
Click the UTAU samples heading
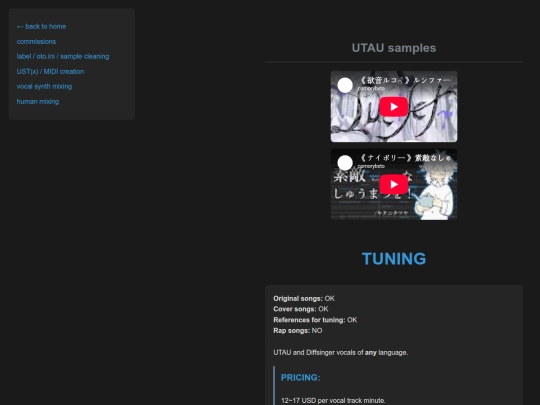(394, 48)
